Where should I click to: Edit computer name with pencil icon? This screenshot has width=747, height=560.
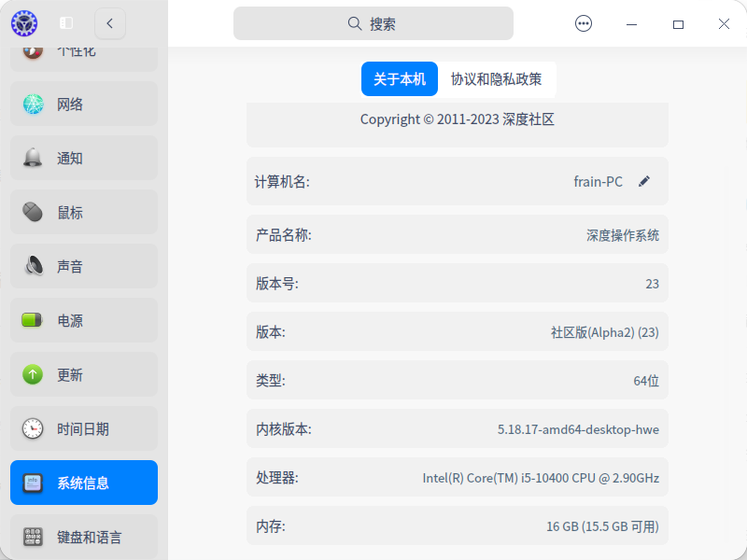coord(644,181)
